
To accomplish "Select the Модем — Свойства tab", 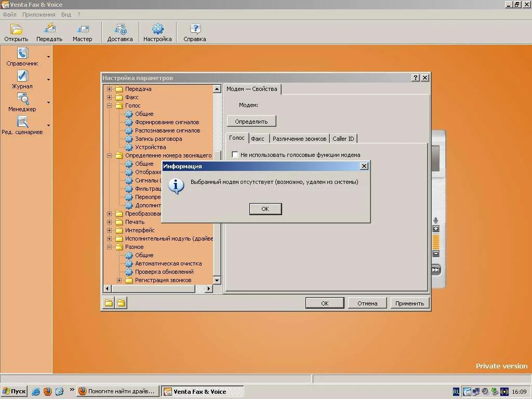I will pyautogui.click(x=252, y=89).
